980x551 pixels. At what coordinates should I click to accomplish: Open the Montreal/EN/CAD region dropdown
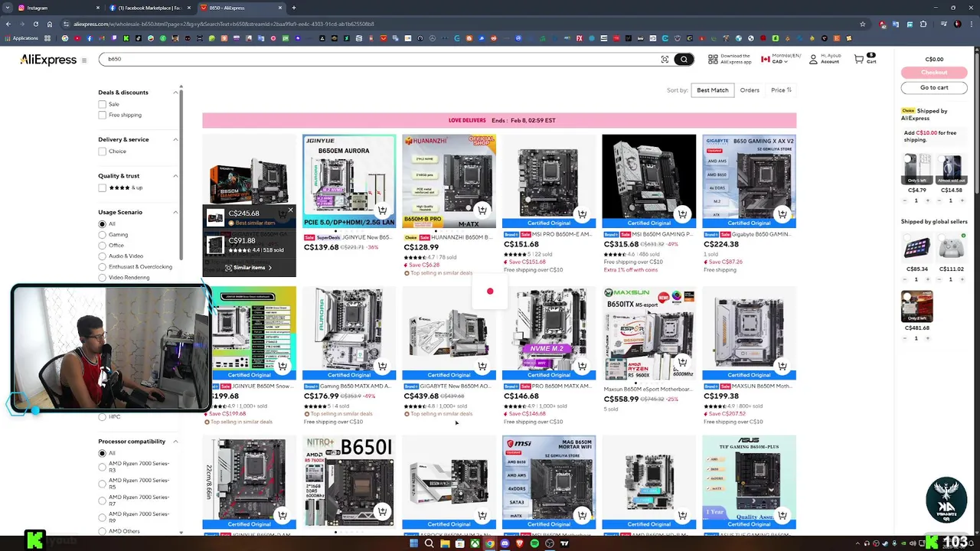coord(781,59)
